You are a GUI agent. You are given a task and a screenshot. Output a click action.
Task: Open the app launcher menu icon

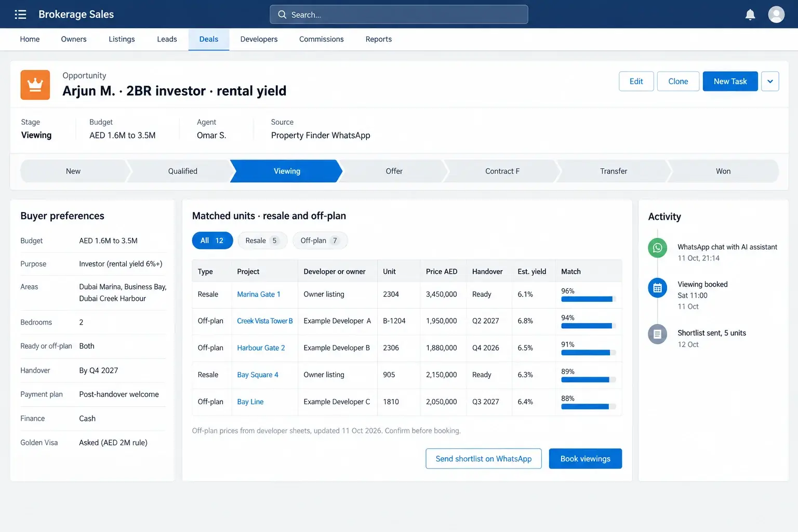point(20,15)
